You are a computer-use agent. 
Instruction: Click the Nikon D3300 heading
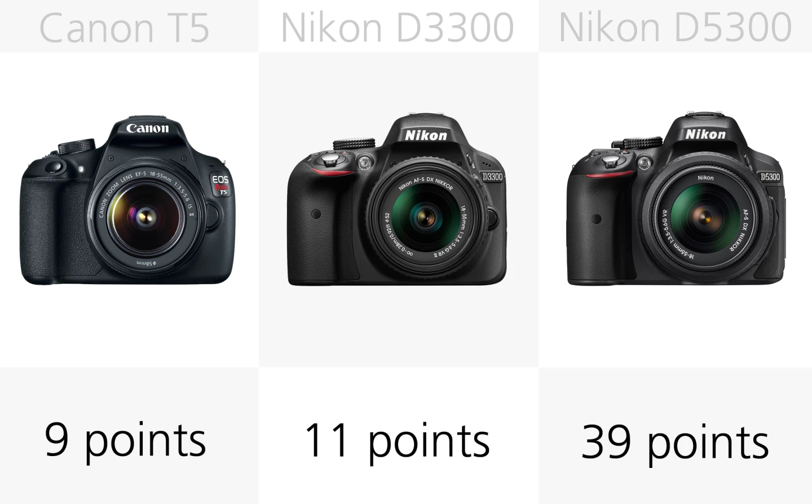click(x=398, y=27)
